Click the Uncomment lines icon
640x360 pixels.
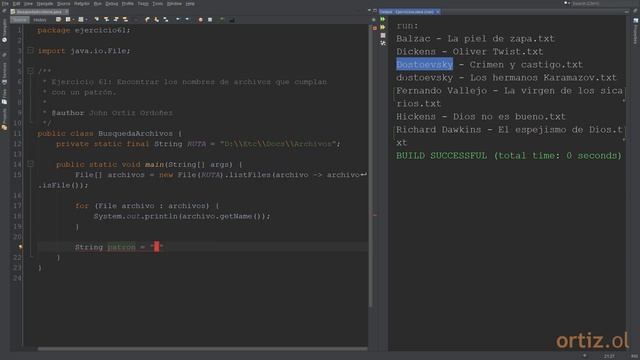click(232, 19)
